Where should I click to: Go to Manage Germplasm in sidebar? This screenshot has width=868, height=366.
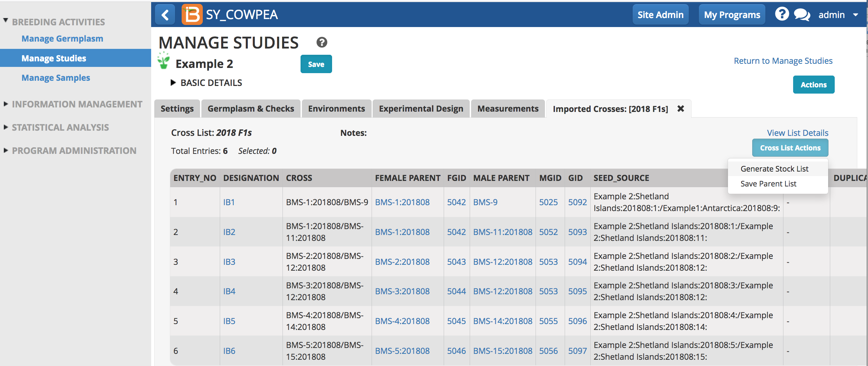(62, 38)
